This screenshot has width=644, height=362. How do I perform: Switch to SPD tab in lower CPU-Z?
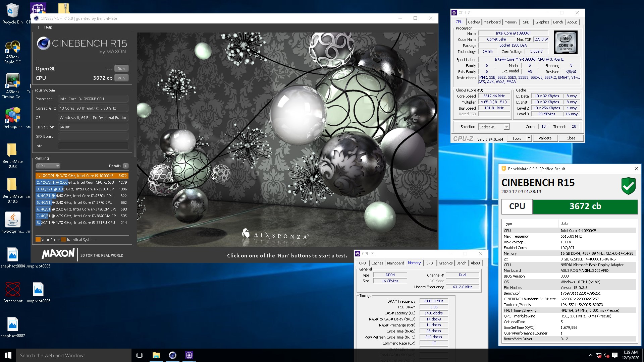tap(429, 263)
